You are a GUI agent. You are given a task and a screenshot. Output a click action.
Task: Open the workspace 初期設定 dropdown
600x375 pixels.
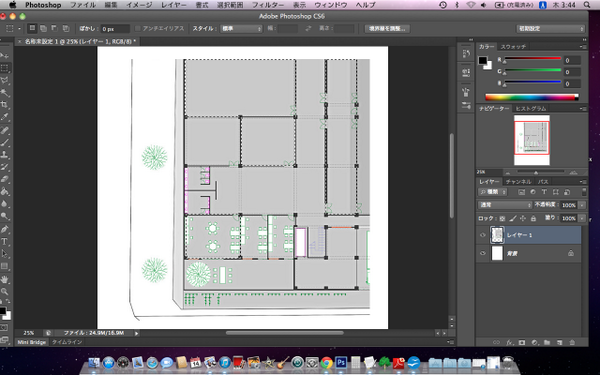coord(551,29)
